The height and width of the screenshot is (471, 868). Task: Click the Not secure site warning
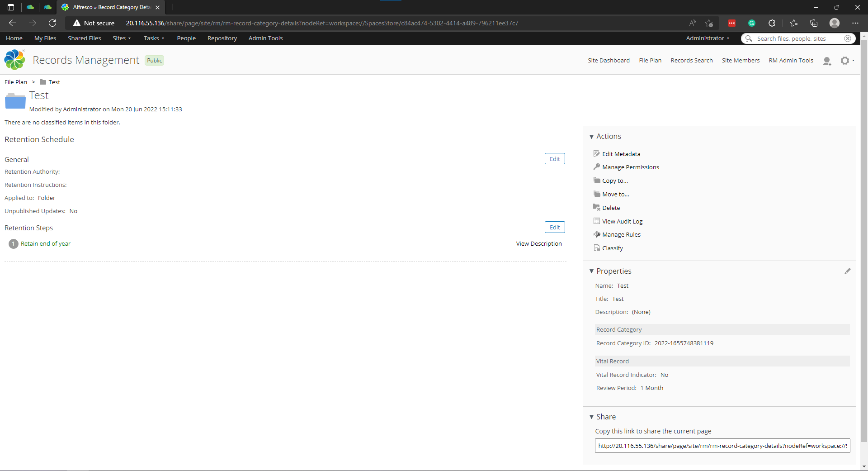94,23
